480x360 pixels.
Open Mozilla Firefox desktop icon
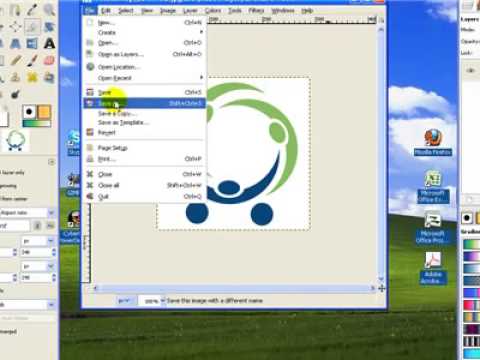click(x=433, y=143)
